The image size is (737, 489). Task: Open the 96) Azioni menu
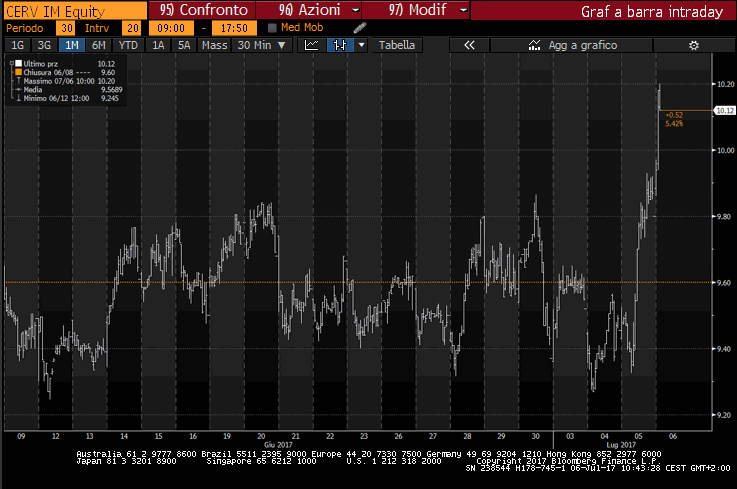point(309,10)
